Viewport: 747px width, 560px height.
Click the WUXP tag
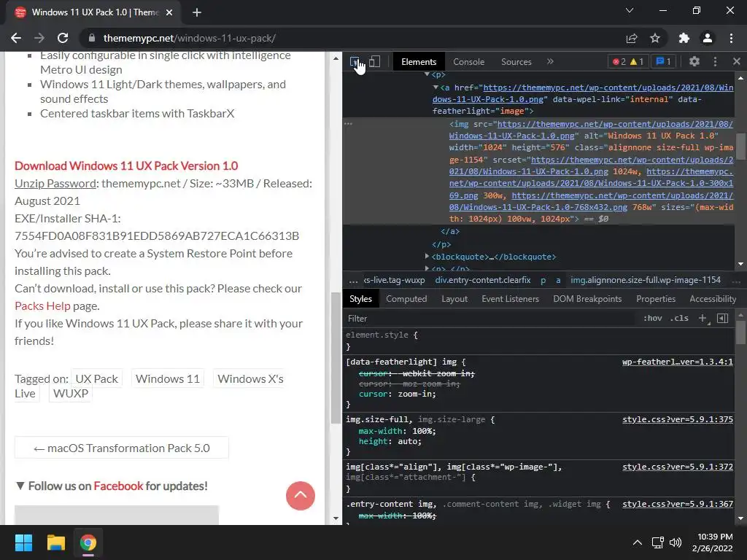pyautogui.click(x=71, y=393)
